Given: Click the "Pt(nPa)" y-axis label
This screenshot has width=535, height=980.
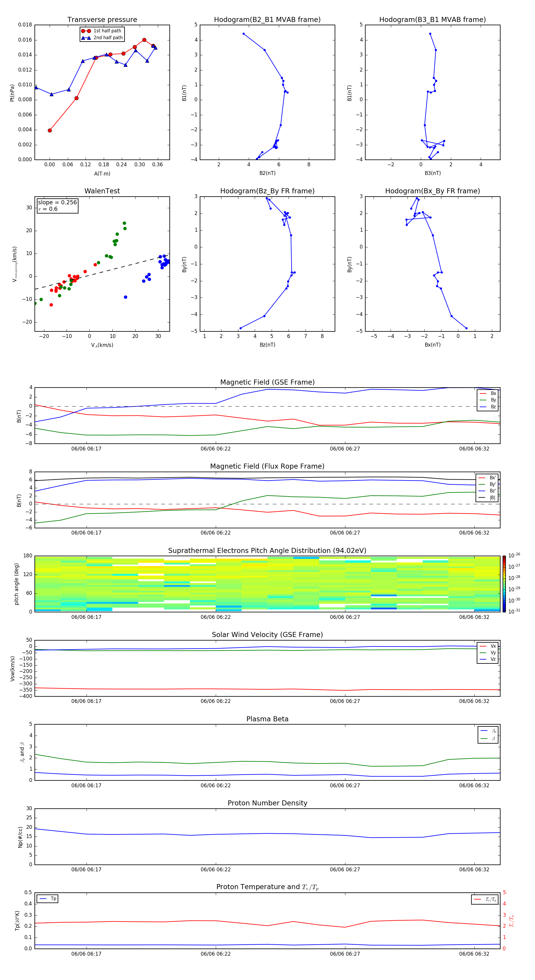Looking at the screenshot, I should tap(12, 93).
